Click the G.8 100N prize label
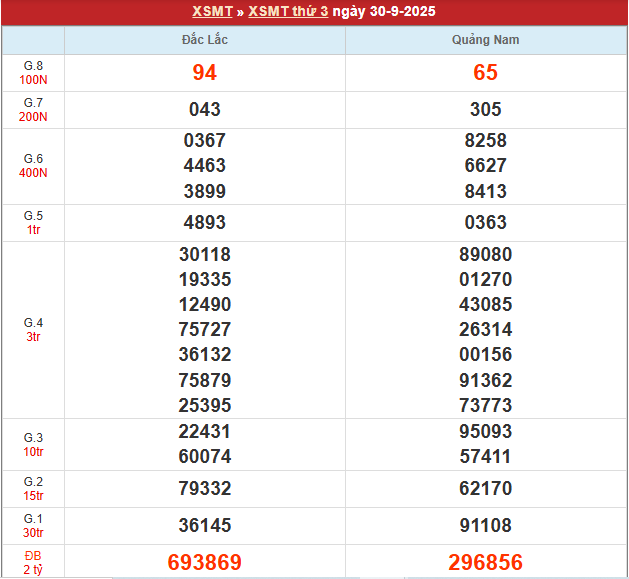This screenshot has width=629, height=579. 33,72
